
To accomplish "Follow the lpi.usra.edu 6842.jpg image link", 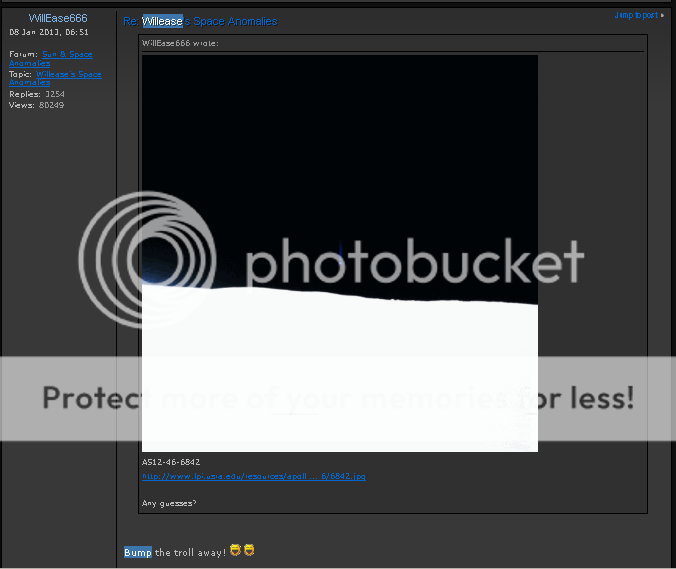I will [x=254, y=476].
